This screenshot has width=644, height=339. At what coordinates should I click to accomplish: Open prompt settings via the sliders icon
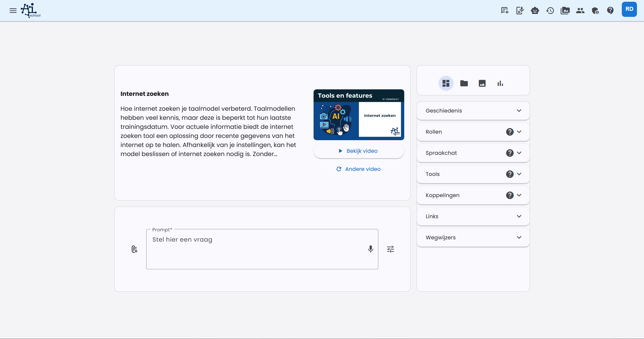click(x=390, y=249)
